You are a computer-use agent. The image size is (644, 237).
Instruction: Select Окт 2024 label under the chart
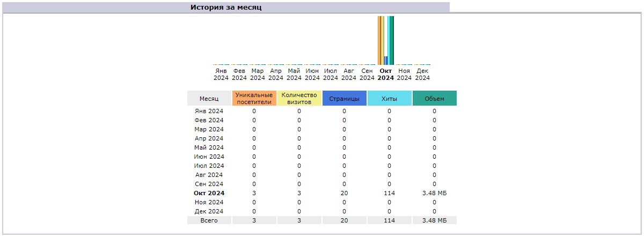pos(385,74)
